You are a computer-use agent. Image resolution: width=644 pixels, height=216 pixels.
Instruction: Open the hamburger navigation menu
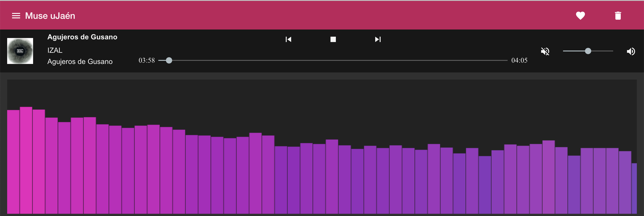[x=16, y=16]
